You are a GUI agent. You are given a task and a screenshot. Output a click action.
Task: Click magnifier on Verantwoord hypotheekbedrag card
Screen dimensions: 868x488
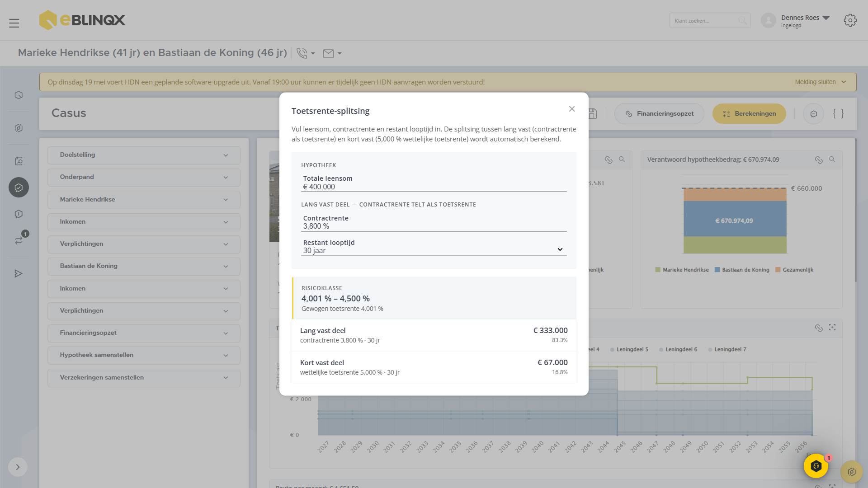tap(832, 160)
